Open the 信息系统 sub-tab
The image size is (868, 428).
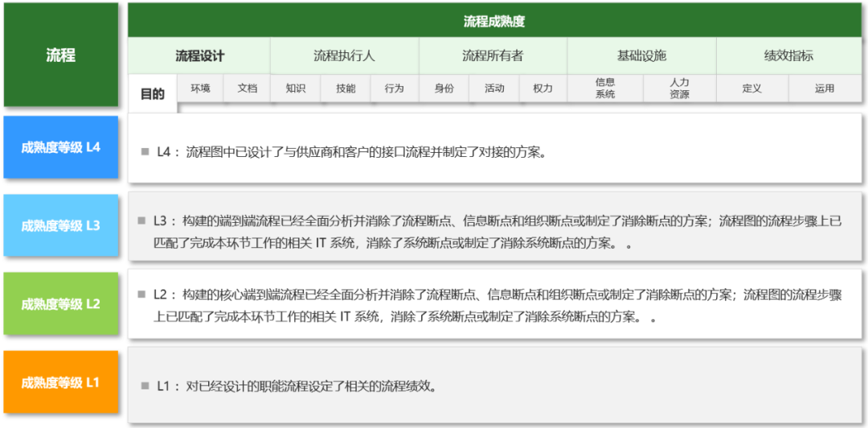coord(605,88)
